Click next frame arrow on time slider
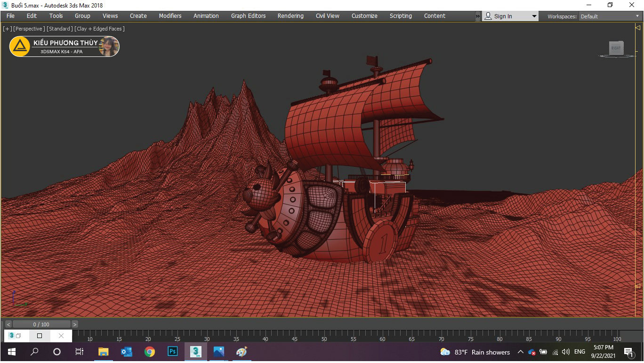The width and height of the screenshot is (644, 363). [75, 324]
